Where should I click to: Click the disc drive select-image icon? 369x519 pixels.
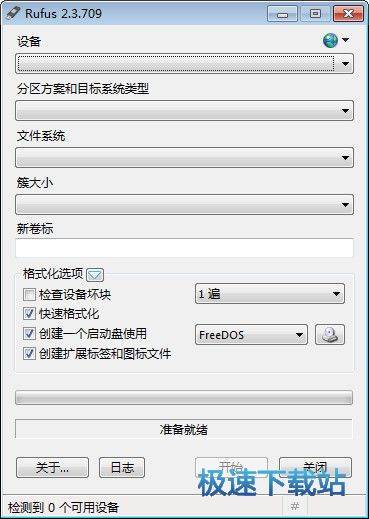click(x=330, y=335)
